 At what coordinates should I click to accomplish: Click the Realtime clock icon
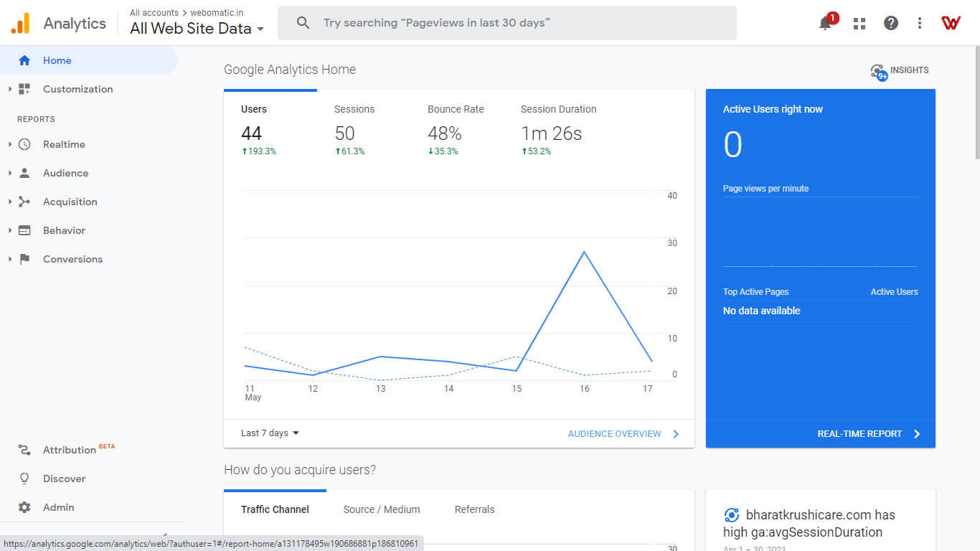[x=24, y=144]
